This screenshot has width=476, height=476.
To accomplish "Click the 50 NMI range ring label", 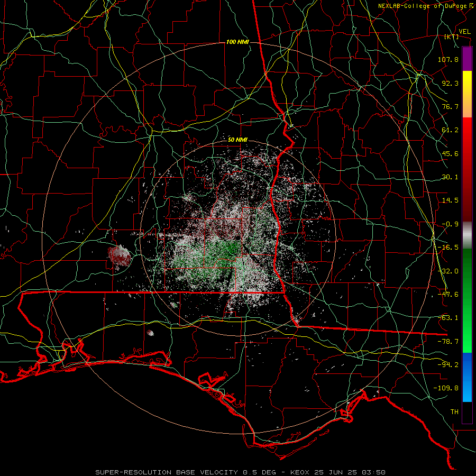I will coord(237,140).
